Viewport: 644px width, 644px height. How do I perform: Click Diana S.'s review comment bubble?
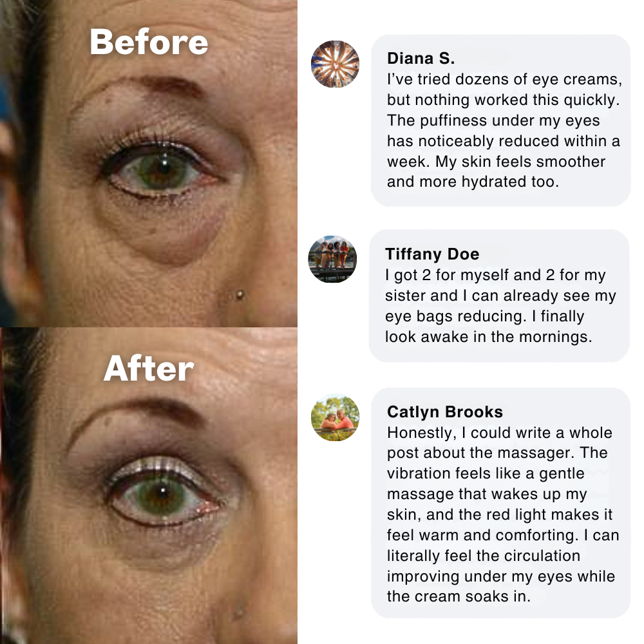coord(500,120)
